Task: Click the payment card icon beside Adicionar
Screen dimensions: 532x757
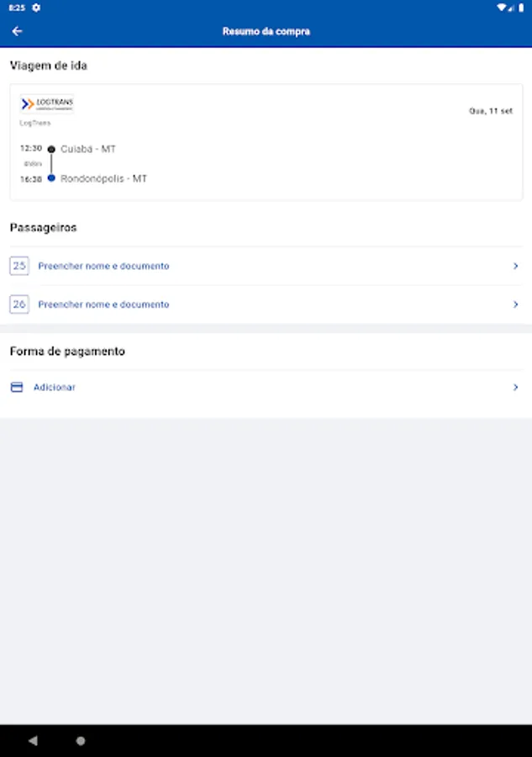Action: click(16, 387)
